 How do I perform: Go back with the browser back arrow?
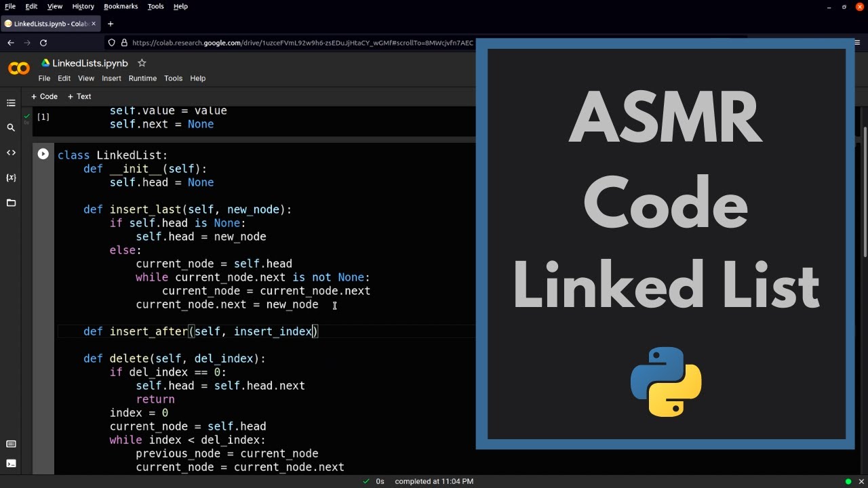point(10,43)
